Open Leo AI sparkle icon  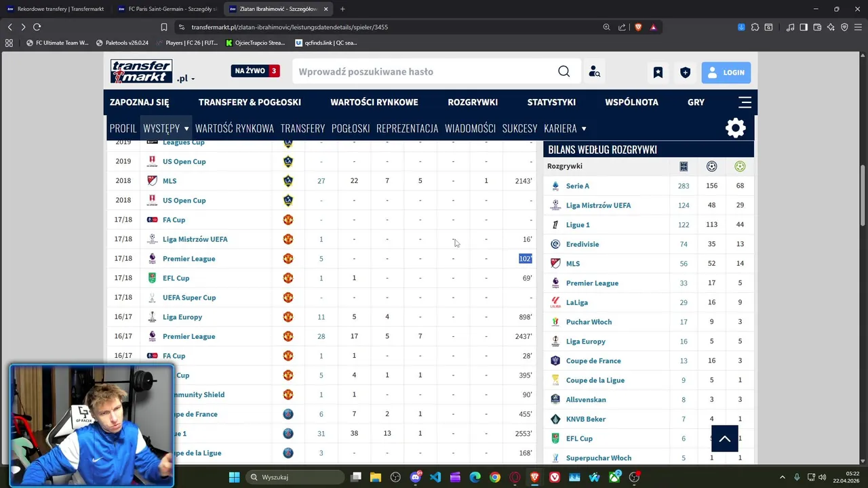pos(831,27)
